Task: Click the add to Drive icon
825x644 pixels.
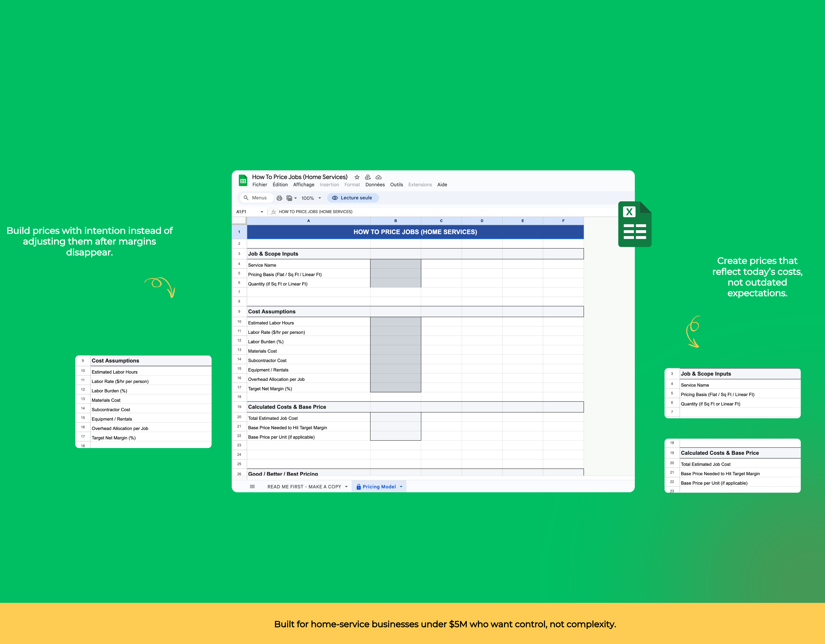Action: [368, 177]
